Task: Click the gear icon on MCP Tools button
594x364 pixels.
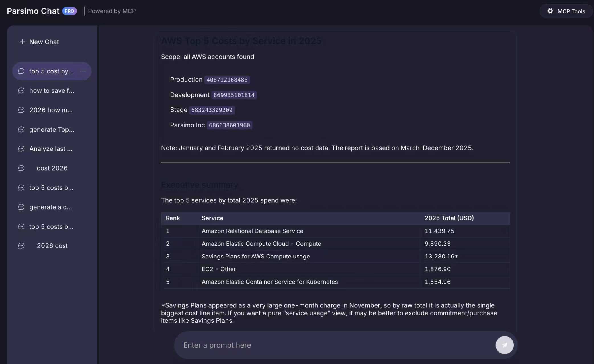Action: tap(550, 11)
